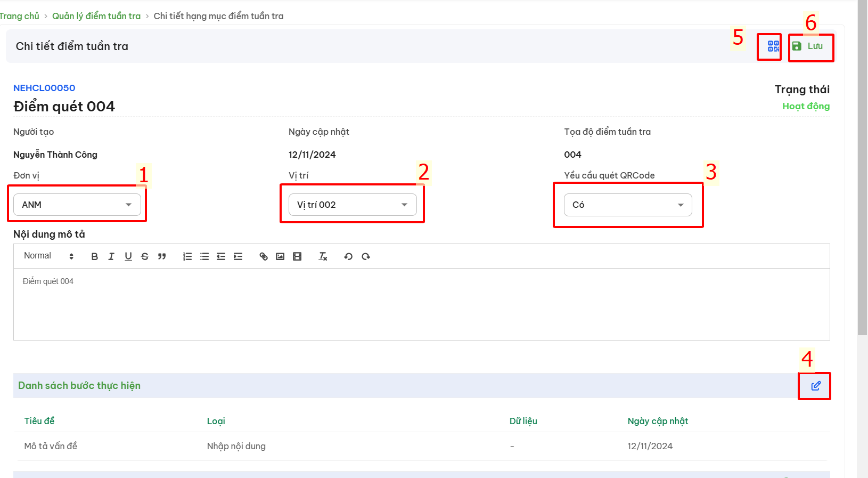Open the Vị trí 002 dropdown
The width and height of the screenshot is (868, 478).
(353, 205)
